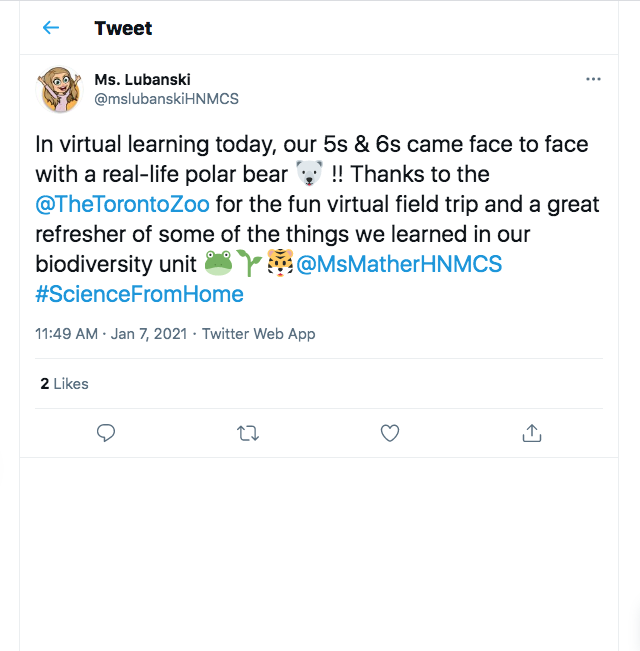Go back using the blue arrow
The image size is (640, 651).
[51, 28]
